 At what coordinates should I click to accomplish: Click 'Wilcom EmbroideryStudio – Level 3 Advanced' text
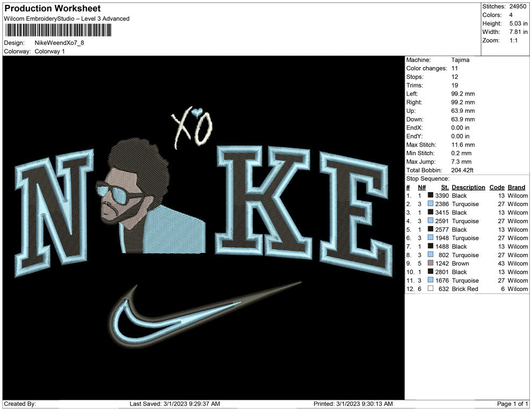67,19
